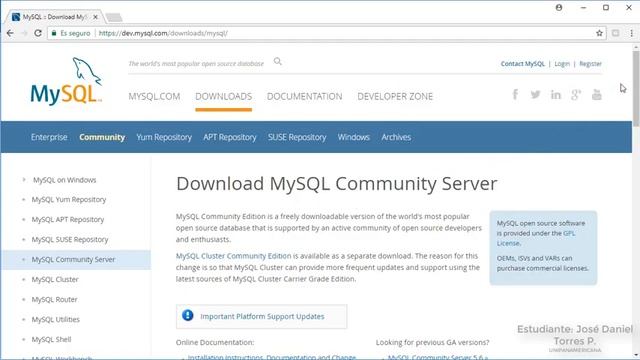640x360 pixels.
Task: Open Important Platform Support Updates
Action: point(262,316)
